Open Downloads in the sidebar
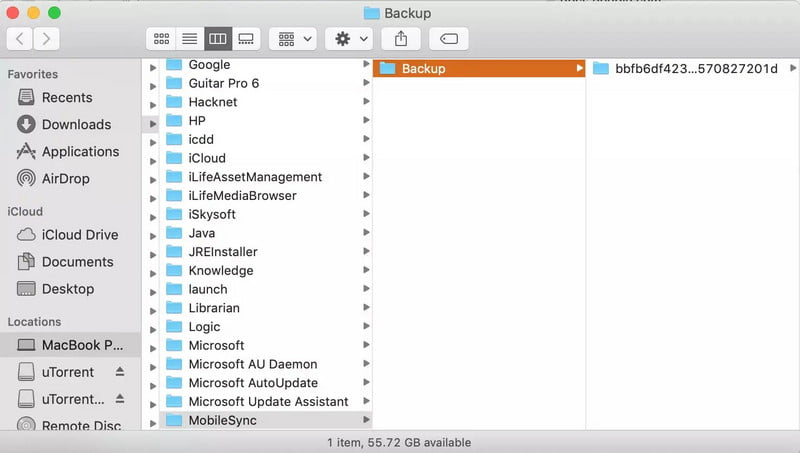This screenshot has width=800, height=453. click(75, 124)
